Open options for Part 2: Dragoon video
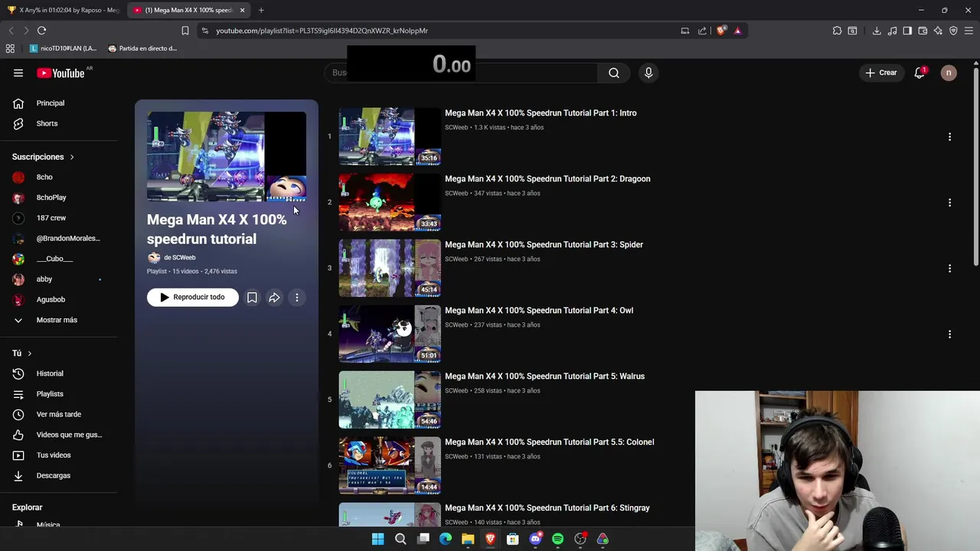 949,203
